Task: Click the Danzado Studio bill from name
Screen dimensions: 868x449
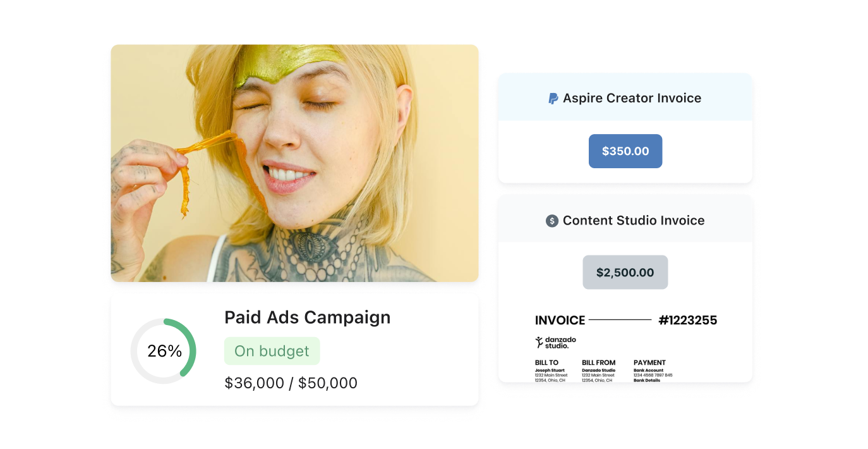Action: pos(599,371)
